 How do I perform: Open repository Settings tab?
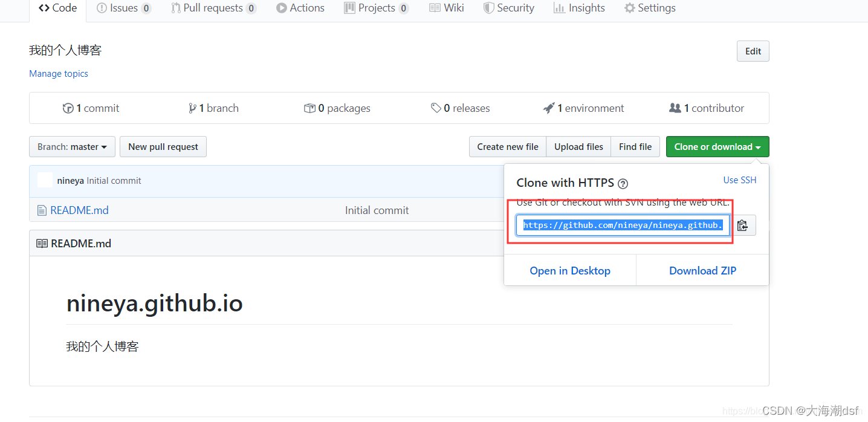click(x=650, y=8)
